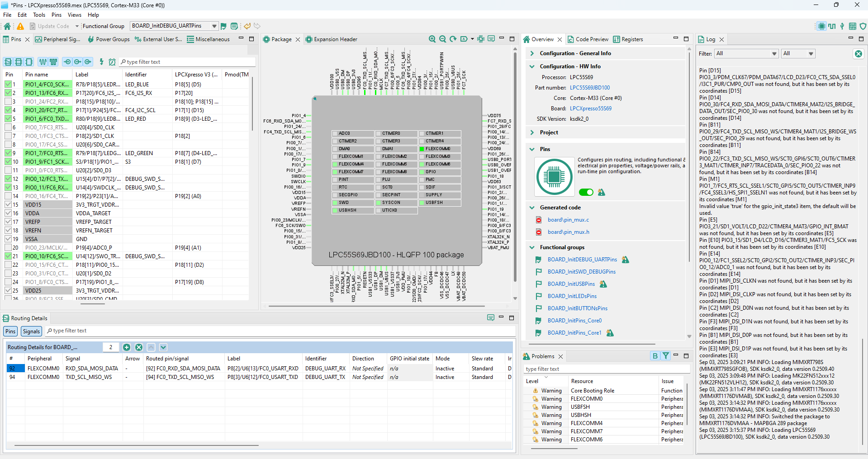Open the File menu
Viewport: 868px width, 459px height.
[x=7, y=15]
